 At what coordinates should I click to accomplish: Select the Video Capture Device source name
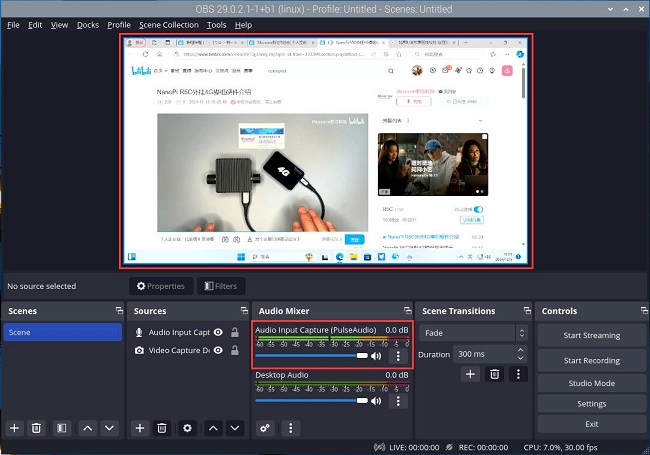pos(179,351)
